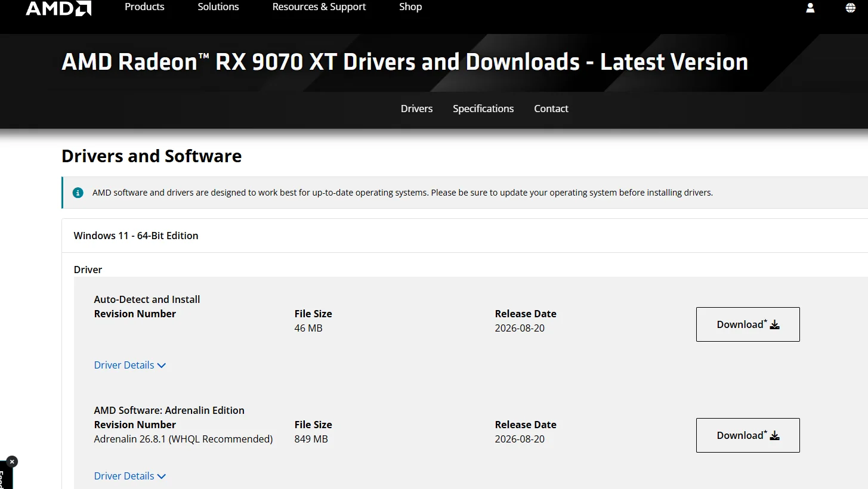Viewport: 868px width, 489px height.
Task: Download the Adrenalin Edition 849 MB driver
Action: tap(747, 435)
